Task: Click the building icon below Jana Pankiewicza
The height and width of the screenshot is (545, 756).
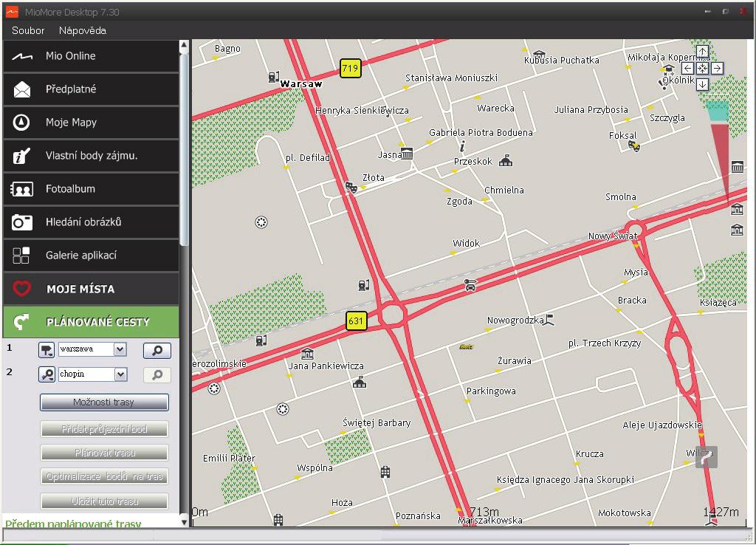Action: (x=360, y=383)
